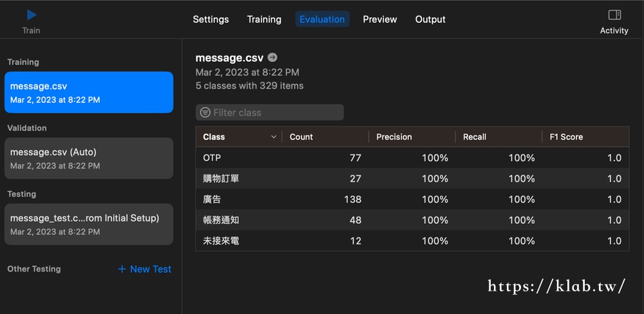Select the 廣告 class row
The image size is (644, 314).
[x=412, y=199]
